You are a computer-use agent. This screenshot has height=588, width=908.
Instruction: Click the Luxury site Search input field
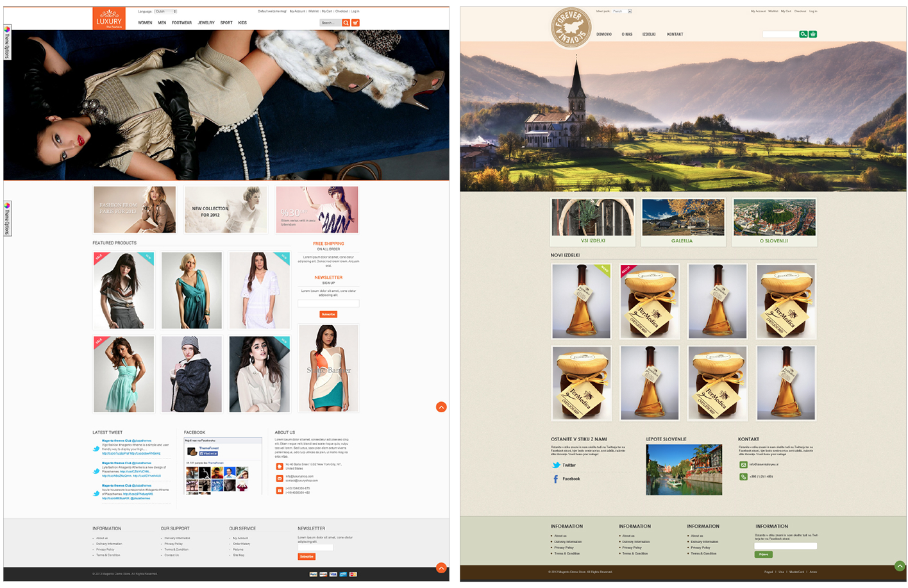pyautogui.click(x=330, y=23)
